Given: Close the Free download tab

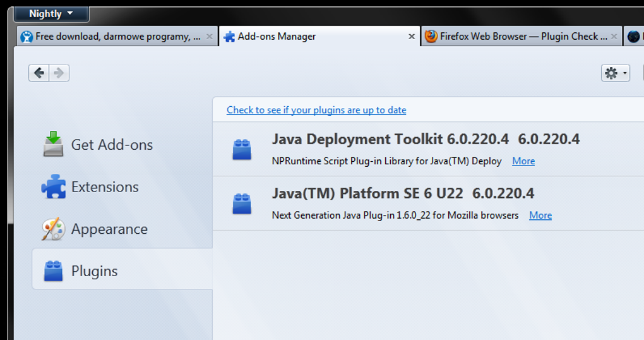Looking at the screenshot, I should coord(210,36).
